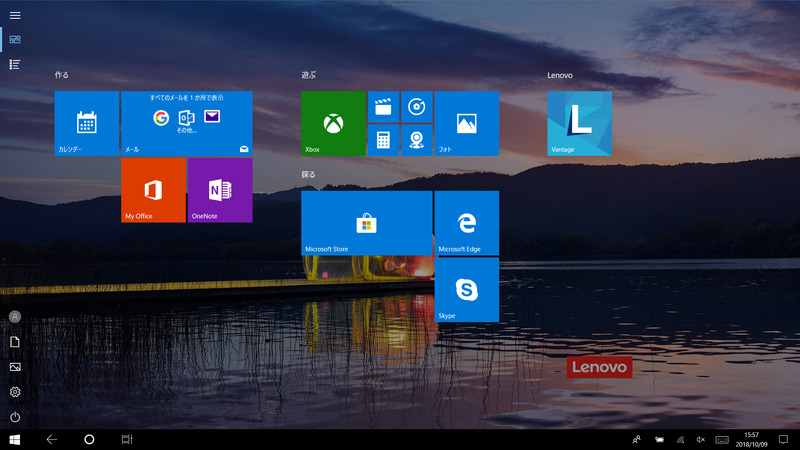
Task: Launch Lenovo Vantage tile
Action: 580,123
